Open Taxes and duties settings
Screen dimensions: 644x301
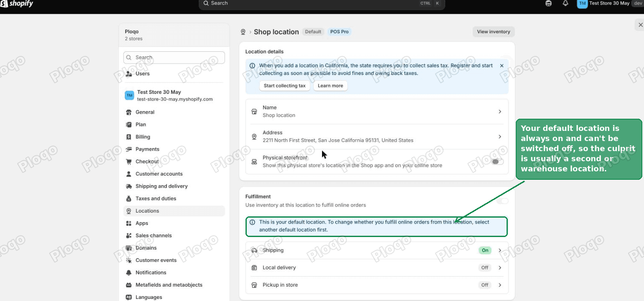point(174,199)
